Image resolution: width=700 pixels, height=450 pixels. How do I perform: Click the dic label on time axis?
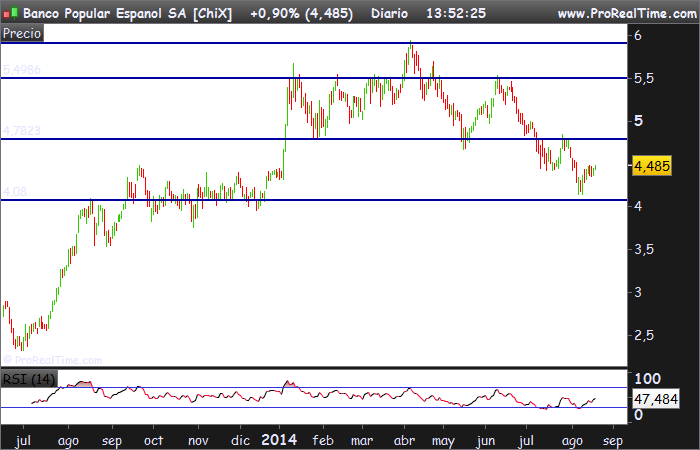pos(240,440)
